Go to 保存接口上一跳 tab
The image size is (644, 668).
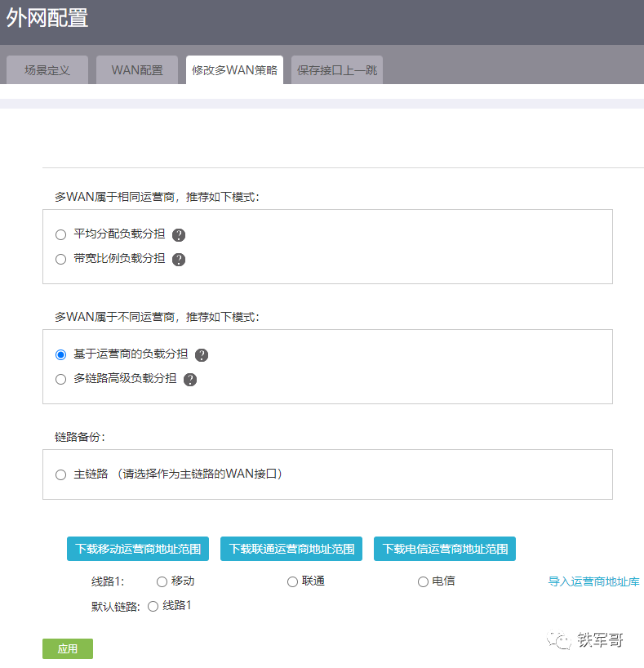click(337, 70)
